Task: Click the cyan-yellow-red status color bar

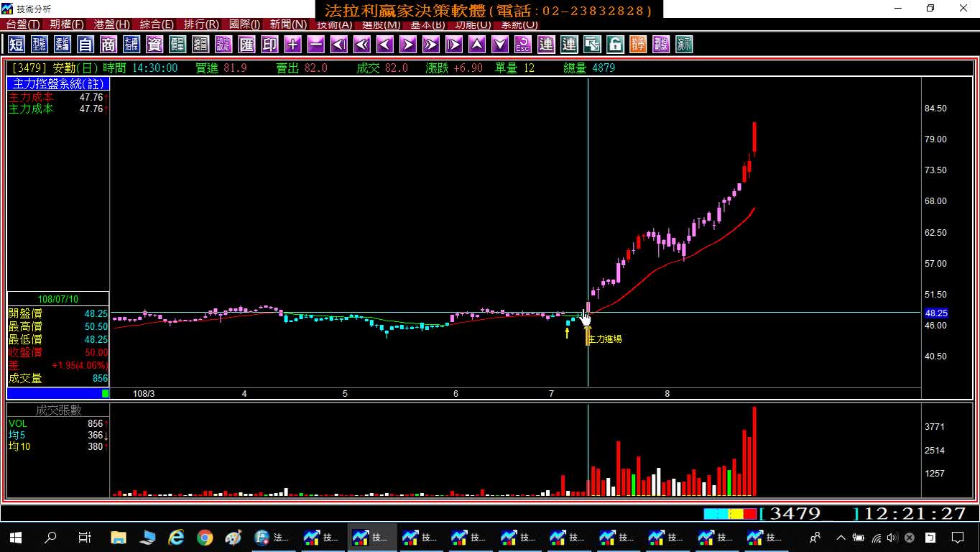Action: click(730, 514)
